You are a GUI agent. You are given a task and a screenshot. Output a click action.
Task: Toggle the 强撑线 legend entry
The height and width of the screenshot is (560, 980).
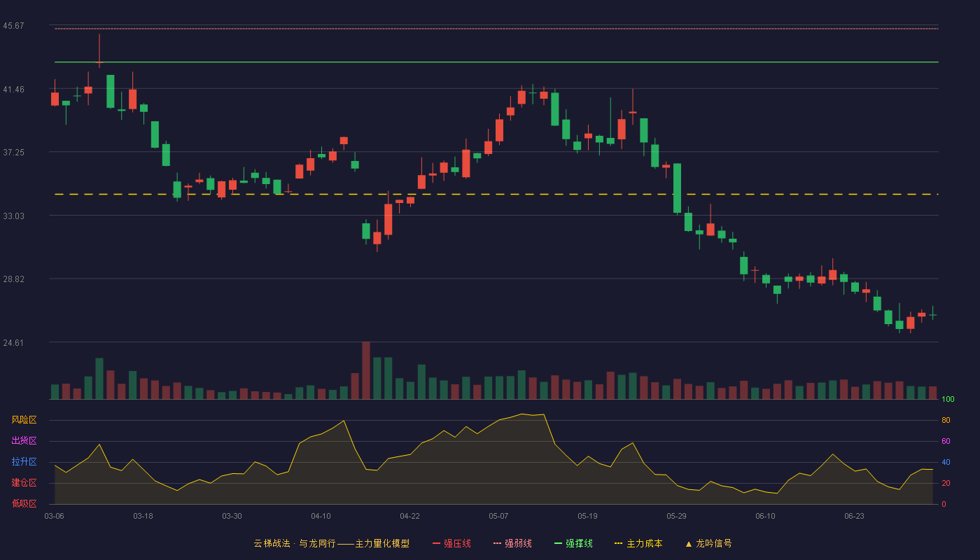573,543
